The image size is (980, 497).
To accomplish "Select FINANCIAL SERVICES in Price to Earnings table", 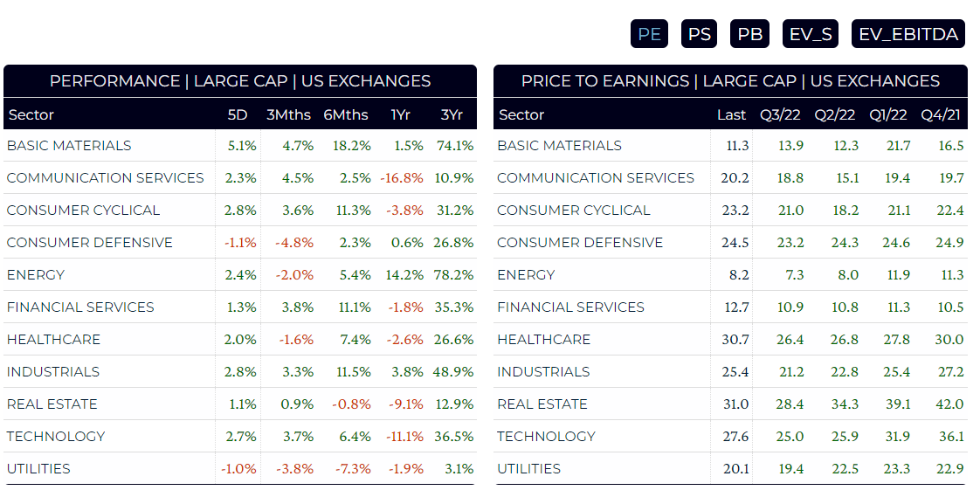I will pyautogui.click(x=570, y=307).
